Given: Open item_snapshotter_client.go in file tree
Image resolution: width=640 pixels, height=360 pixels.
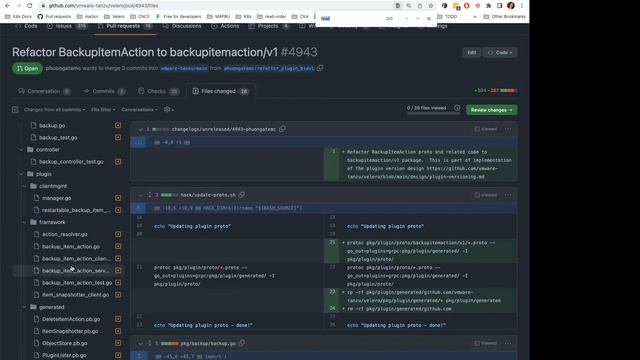Looking at the screenshot, I should pyautogui.click(x=76, y=295).
